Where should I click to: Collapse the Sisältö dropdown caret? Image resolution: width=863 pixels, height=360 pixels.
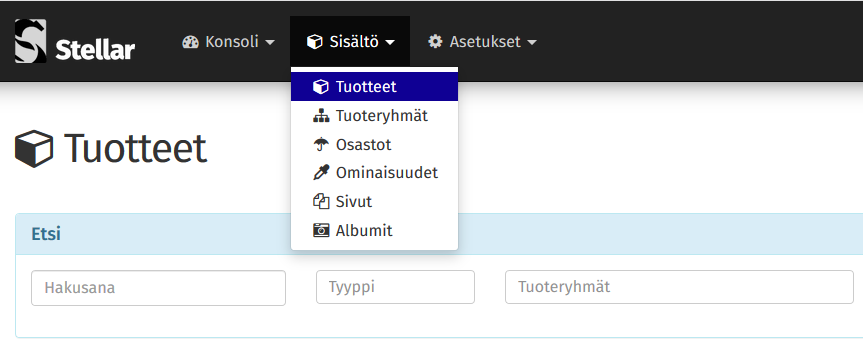(x=390, y=42)
